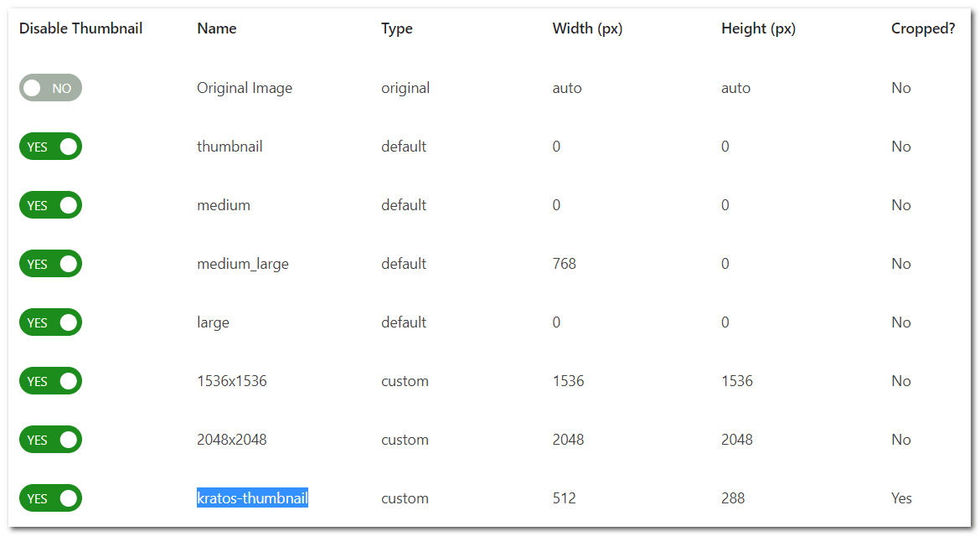Turn off the thumbnail disable toggle
Screen dimensions: 980x536
click(x=50, y=147)
